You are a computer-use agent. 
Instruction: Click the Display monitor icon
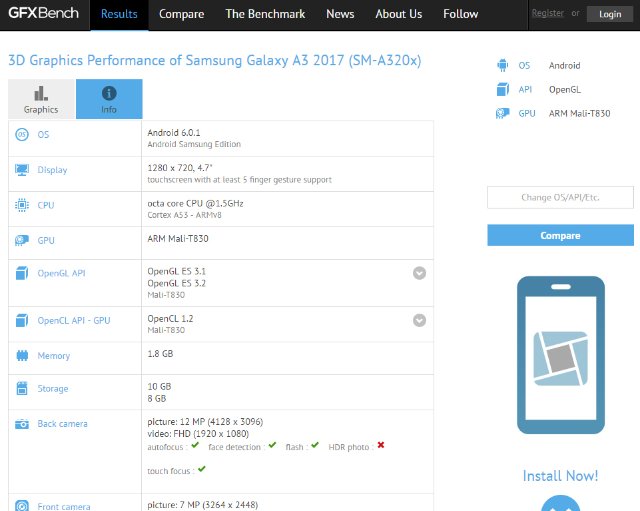click(22, 170)
